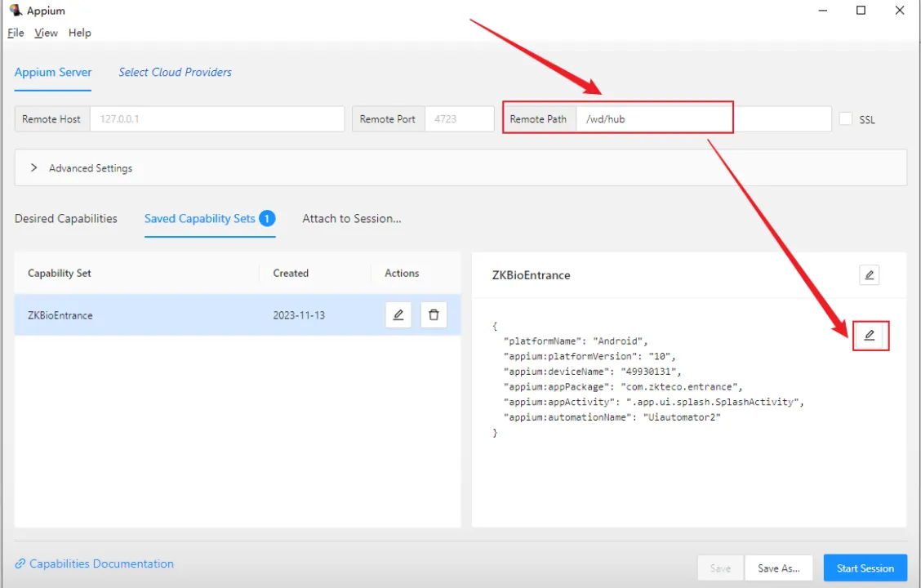Maximize the Appium window
921x588 pixels.
(861, 11)
